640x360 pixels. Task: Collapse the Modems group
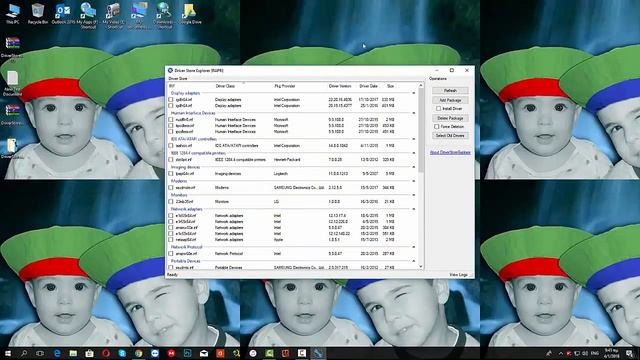[413, 181]
